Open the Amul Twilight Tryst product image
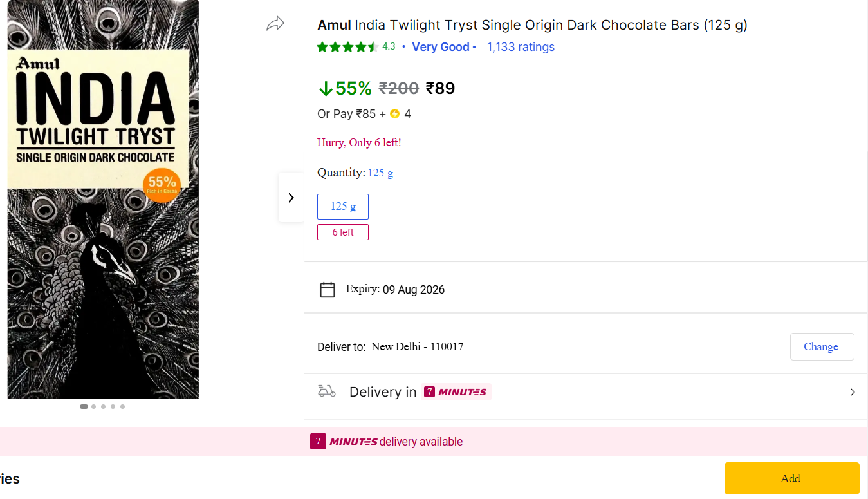 tap(103, 200)
